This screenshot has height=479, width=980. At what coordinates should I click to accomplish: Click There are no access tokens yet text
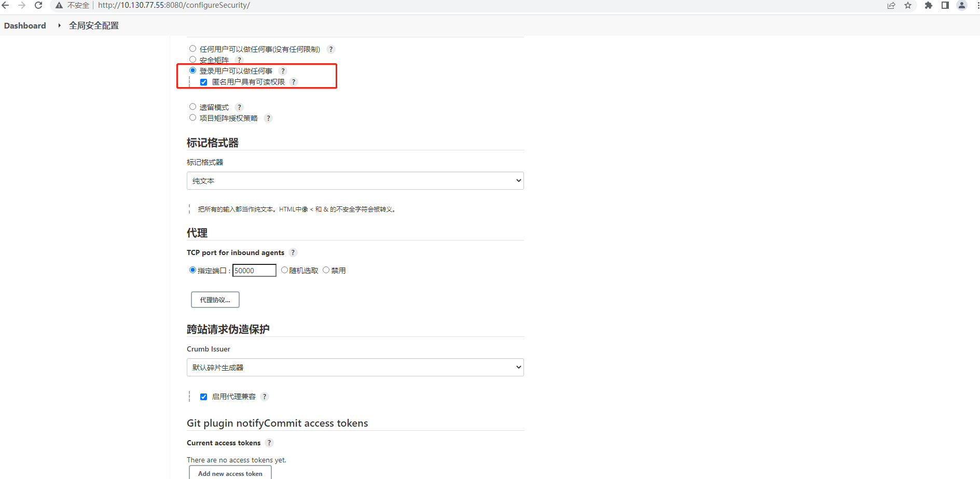(237, 460)
